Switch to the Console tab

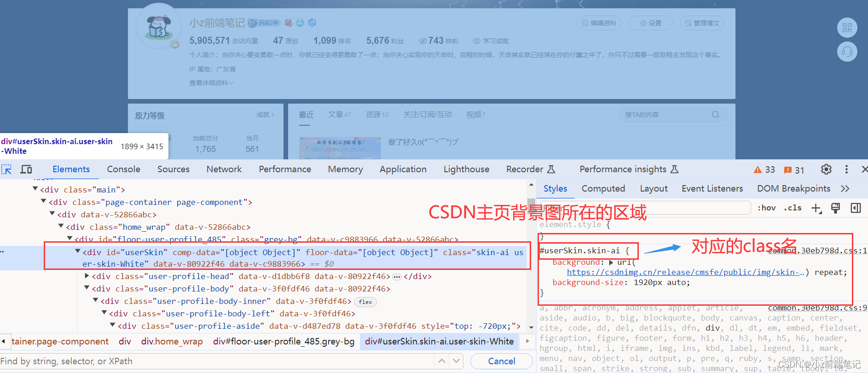(123, 169)
